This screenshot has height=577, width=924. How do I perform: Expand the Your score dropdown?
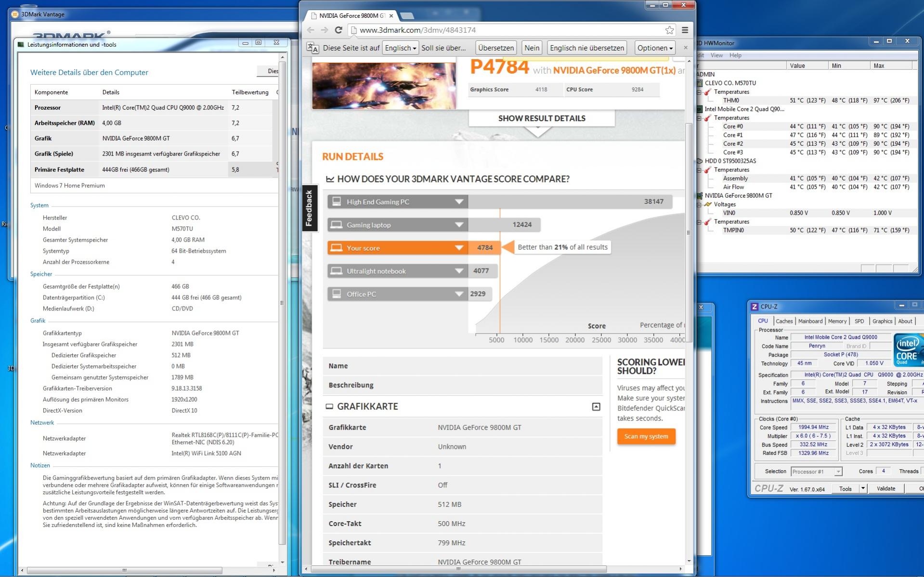[x=459, y=248]
